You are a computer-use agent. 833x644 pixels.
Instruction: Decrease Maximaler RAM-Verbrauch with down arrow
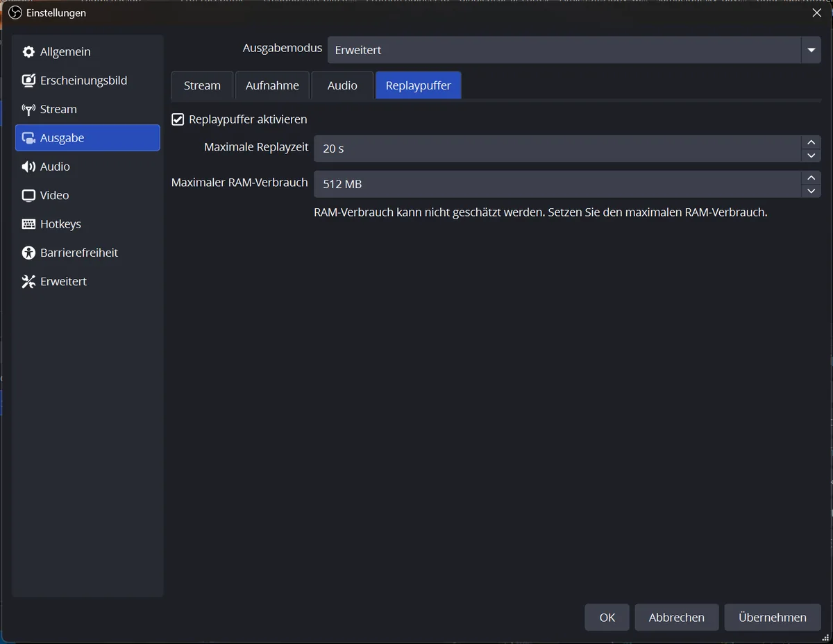pyautogui.click(x=811, y=191)
